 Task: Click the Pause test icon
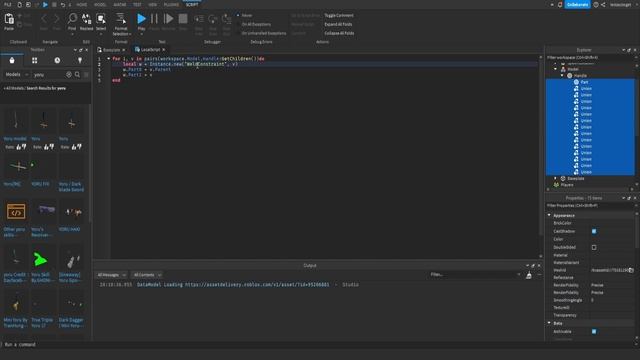tap(154, 19)
